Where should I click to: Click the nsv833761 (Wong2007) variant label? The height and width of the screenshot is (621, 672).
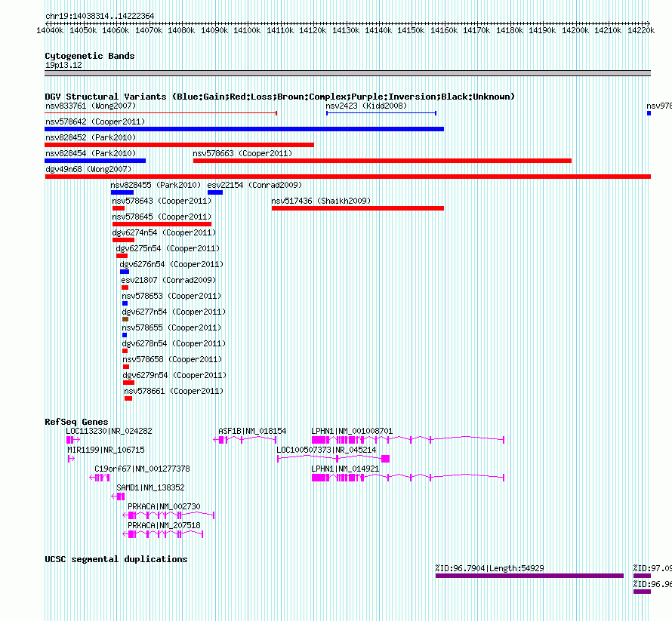(x=91, y=106)
